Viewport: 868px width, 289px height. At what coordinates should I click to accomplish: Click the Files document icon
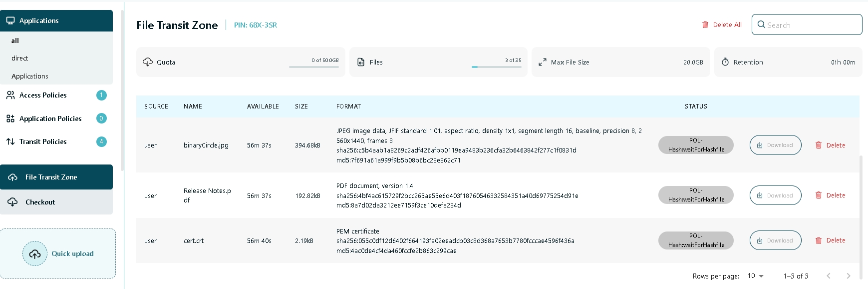point(361,62)
